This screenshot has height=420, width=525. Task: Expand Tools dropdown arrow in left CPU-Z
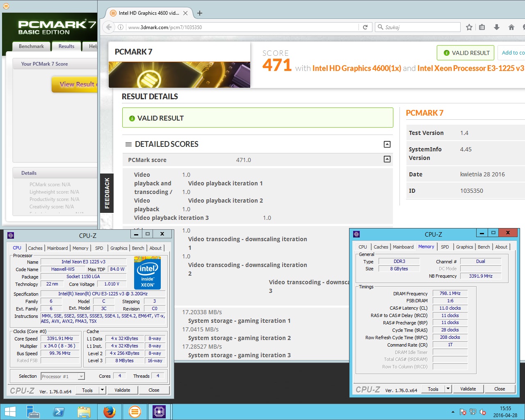(x=103, y=390)
